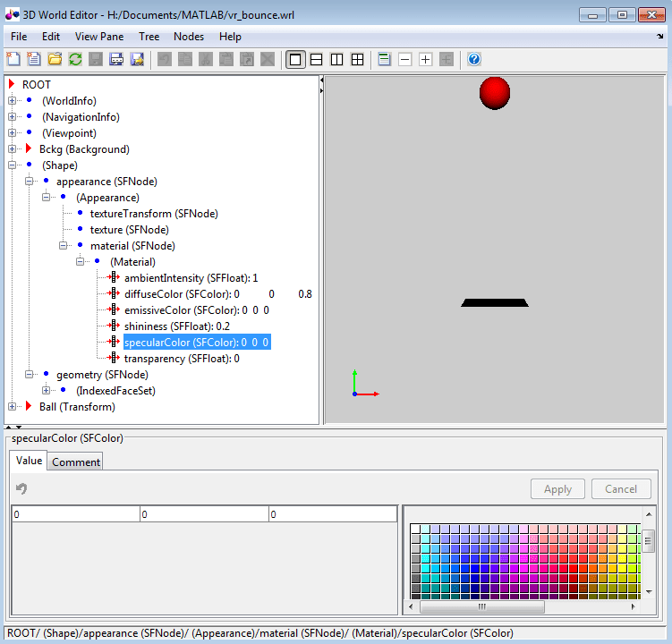Expand the (NavigationInfo) node
Screen dimensions: 672x644
(12, 116)
